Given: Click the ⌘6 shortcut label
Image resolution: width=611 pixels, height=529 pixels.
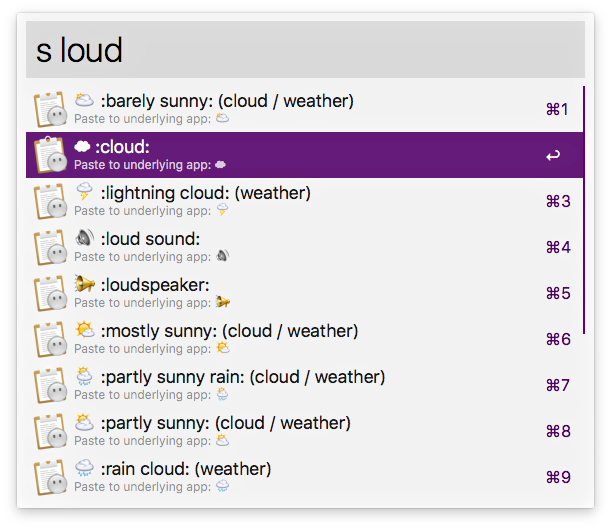Looking at the screenshot, I should pos(558,339).
